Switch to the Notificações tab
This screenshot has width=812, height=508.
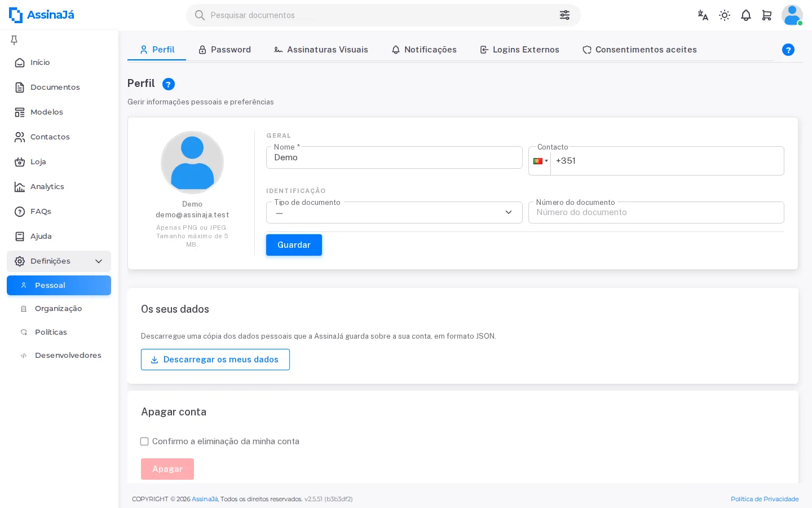(424, 50)
